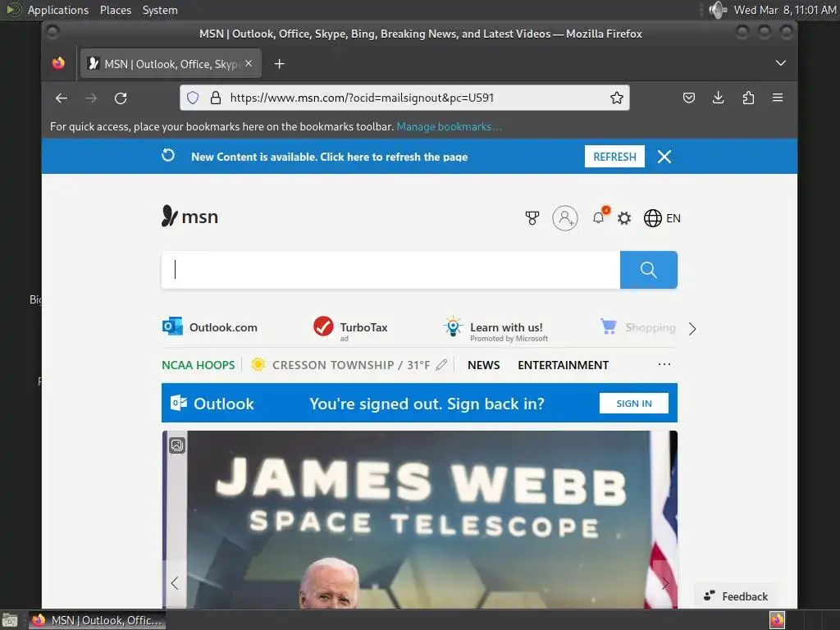This screenshot has height=630, width=840.
Task: Open the Downloads toolbar icon
Action: coord(719,98)
